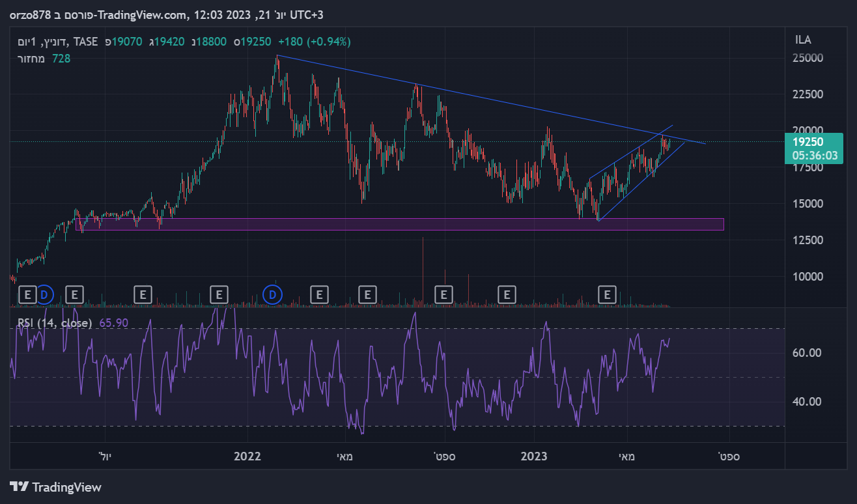857x504 pixels.
Task: Select the RSI (14, close) indicator label
Action: (53, 322)
